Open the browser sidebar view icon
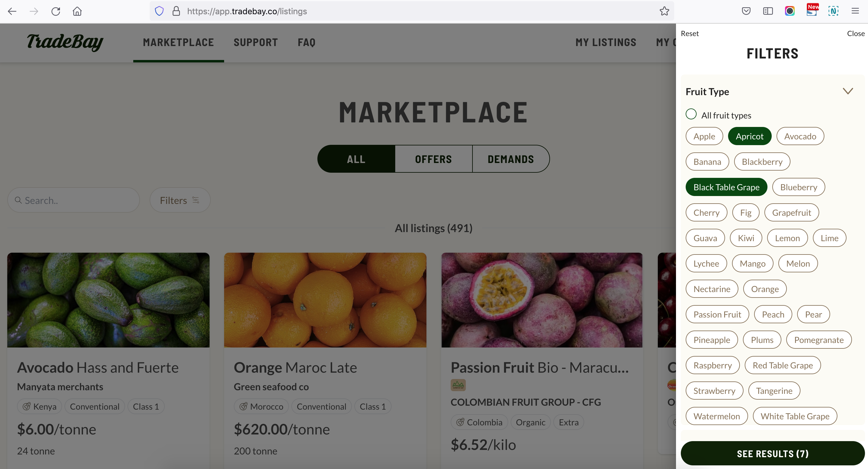This screenshot has height=469, width=868. pos(767,11)
